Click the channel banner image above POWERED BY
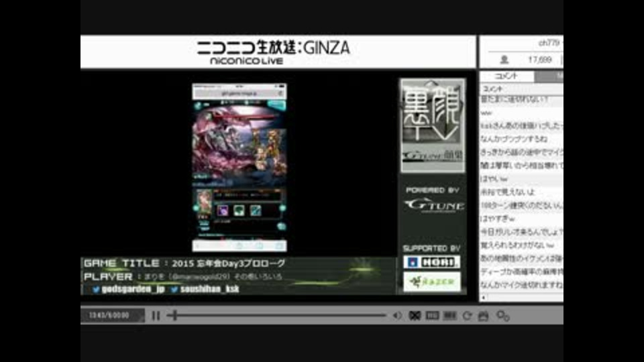Viewport: 644px width, 362px height. pyautogui.click(x=433, y=125)
